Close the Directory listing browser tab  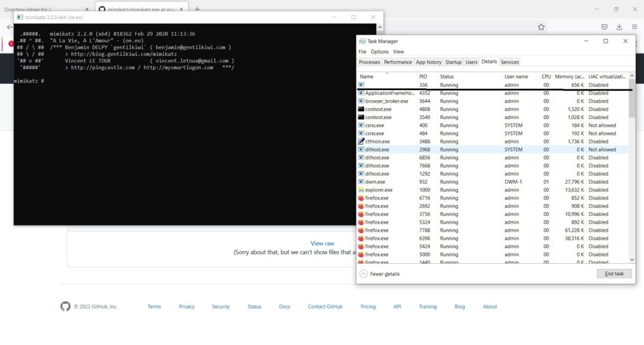[87, 9]
